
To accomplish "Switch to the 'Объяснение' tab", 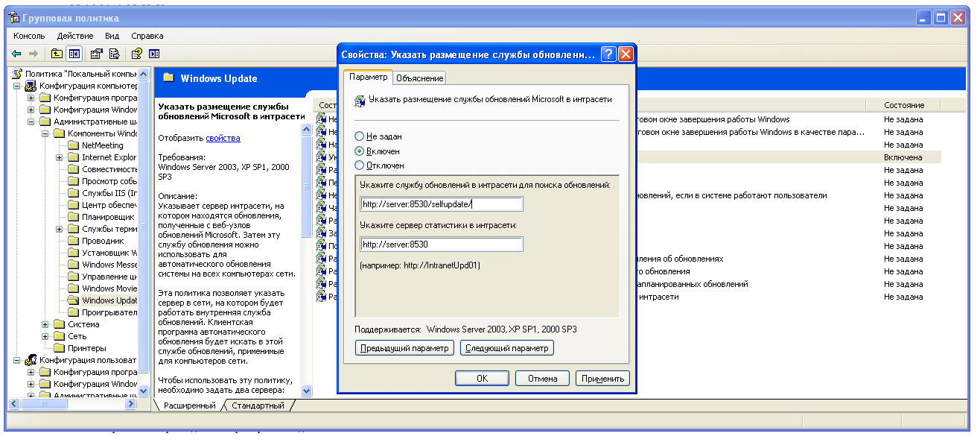I will (x=420, y=78).
